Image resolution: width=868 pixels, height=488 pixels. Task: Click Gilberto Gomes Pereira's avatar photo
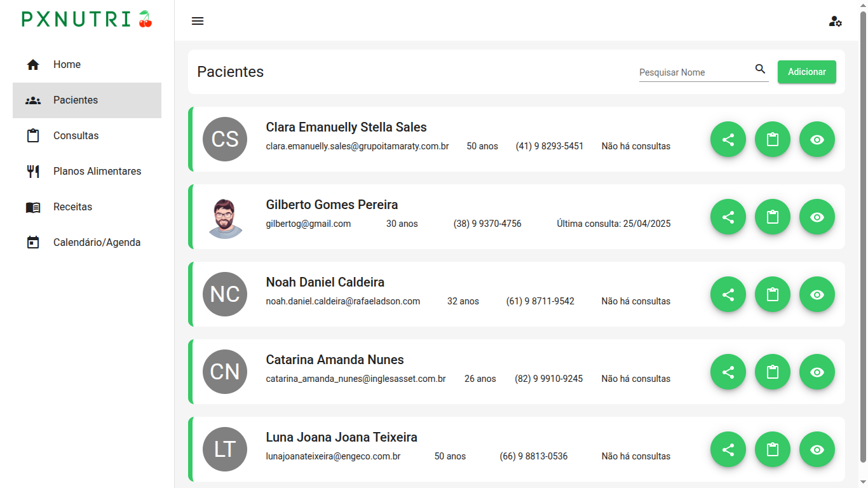point(225,218)
